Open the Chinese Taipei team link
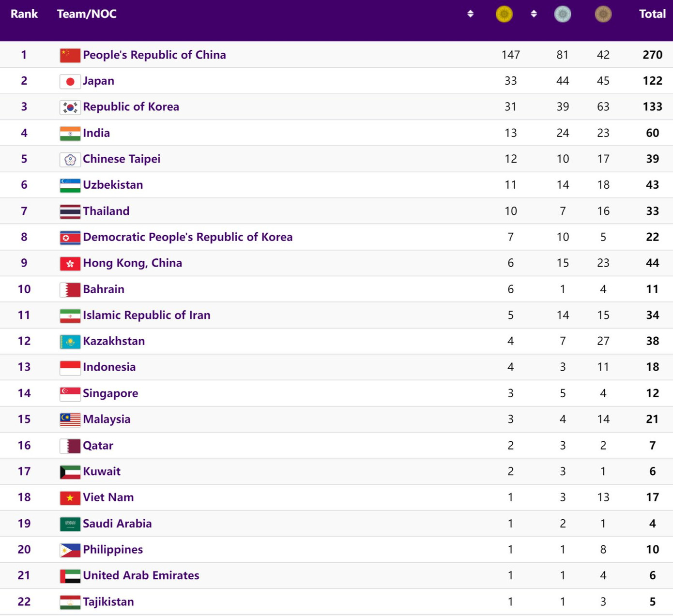673x616 pixels. point(122,159)
